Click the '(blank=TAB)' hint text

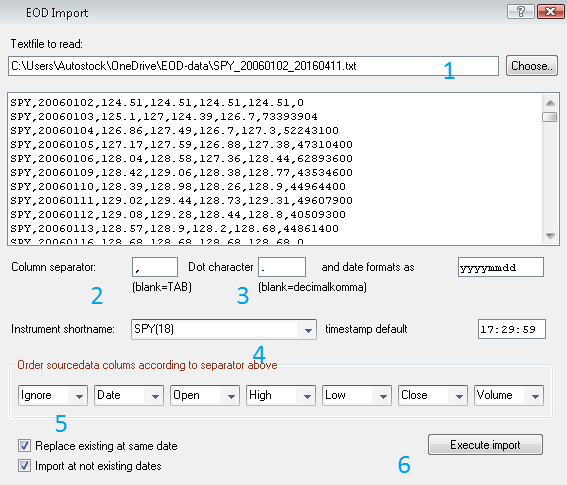pyautogui.click(x=162, y=287)
